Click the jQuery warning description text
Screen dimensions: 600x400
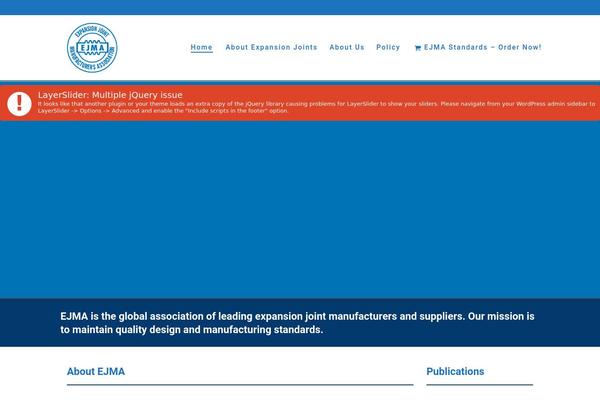click(316, 107)
